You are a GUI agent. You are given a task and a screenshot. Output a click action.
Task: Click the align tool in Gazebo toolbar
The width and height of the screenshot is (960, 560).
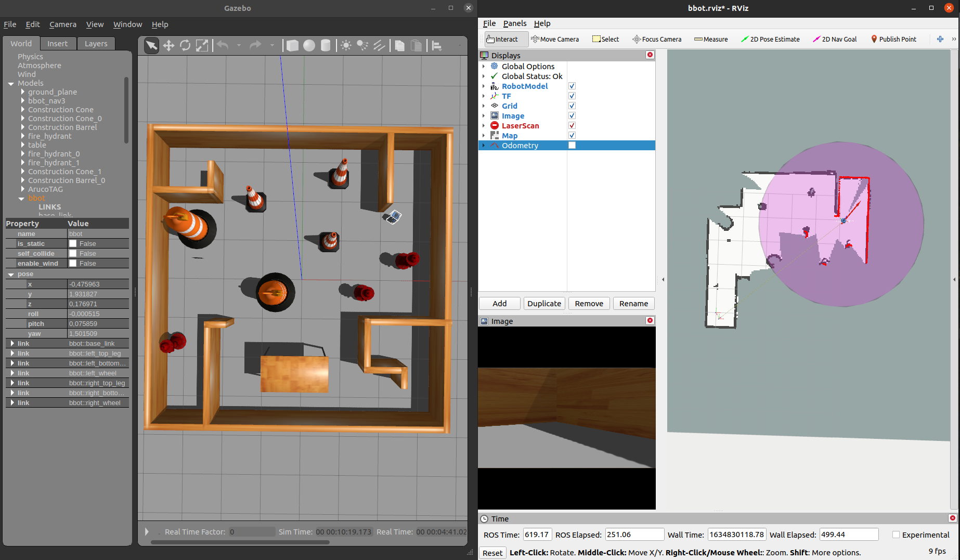pyautogui.click(x=437, y=46)
